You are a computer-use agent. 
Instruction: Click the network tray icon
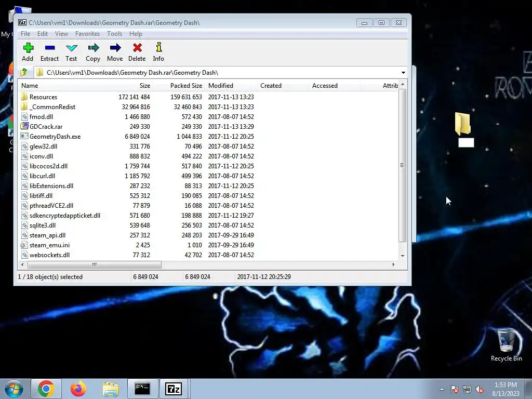(x=467, y=389)
